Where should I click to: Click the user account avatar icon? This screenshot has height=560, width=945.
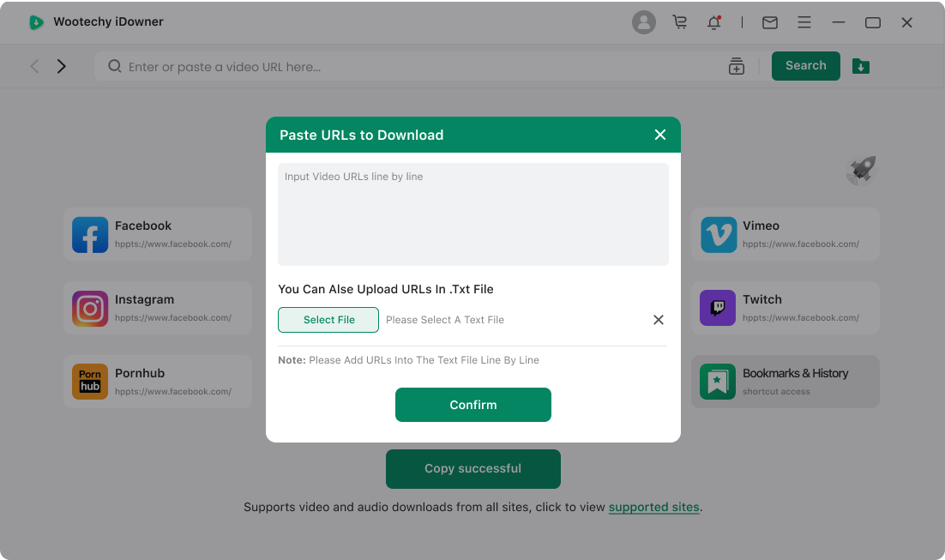click(643, 22)
